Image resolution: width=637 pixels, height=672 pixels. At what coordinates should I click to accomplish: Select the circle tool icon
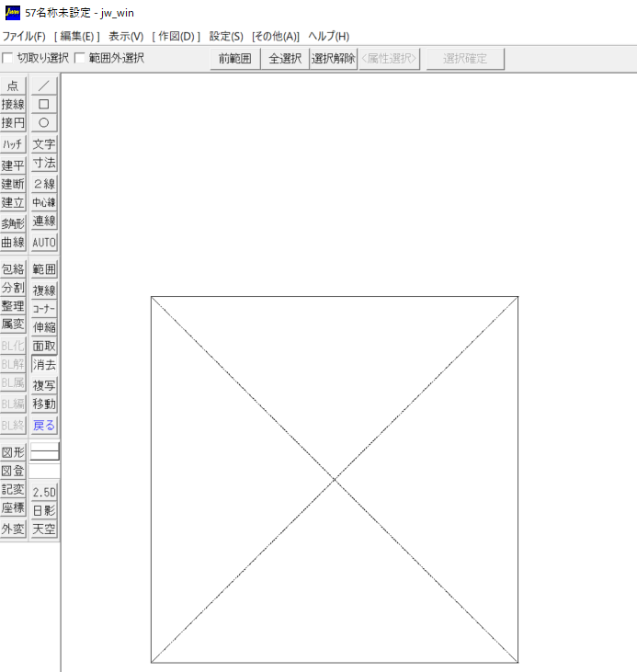tap(44, 123)
